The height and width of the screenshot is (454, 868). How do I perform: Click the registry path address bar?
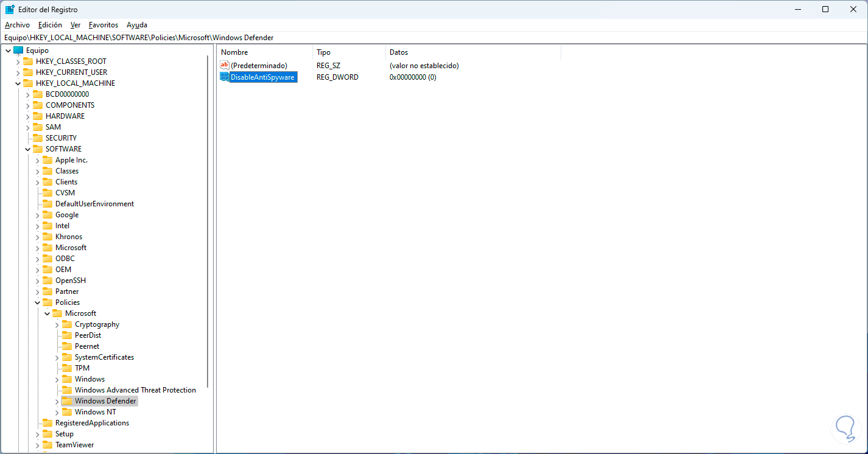coord(434,38)
